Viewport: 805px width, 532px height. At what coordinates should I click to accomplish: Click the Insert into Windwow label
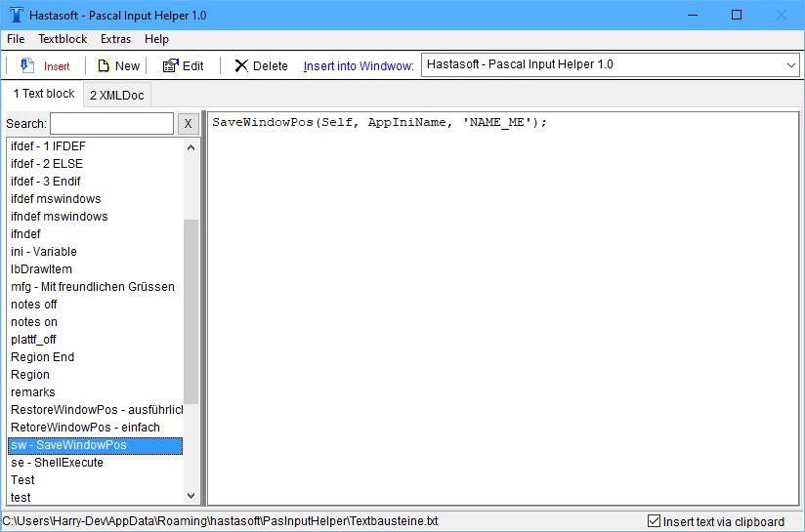tap(359, 66)
